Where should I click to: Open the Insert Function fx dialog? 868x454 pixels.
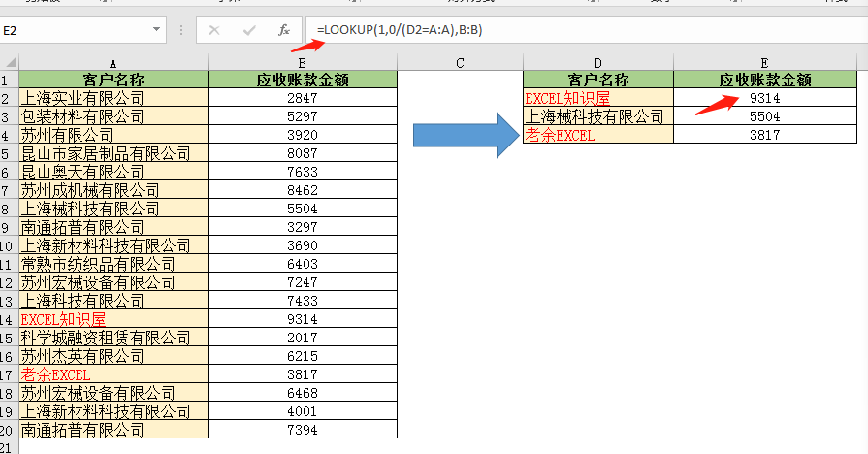pos(284,30)
